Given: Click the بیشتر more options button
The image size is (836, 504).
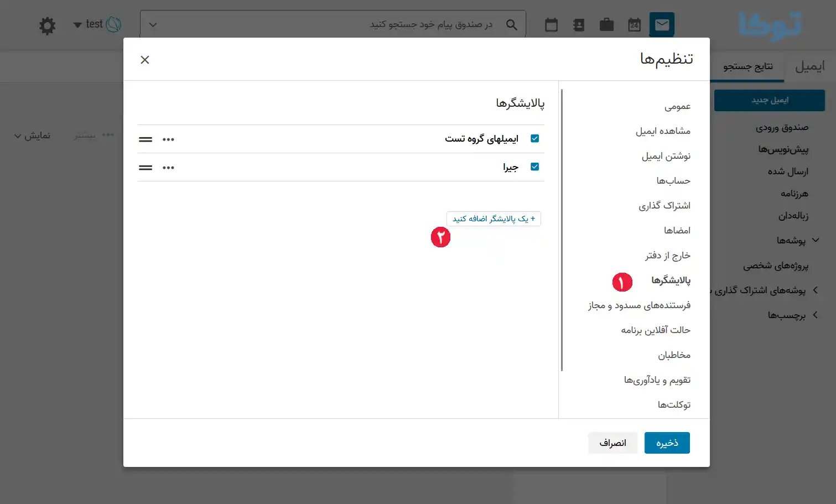Looking at the screenshot, I should click(x=94, y=135).
